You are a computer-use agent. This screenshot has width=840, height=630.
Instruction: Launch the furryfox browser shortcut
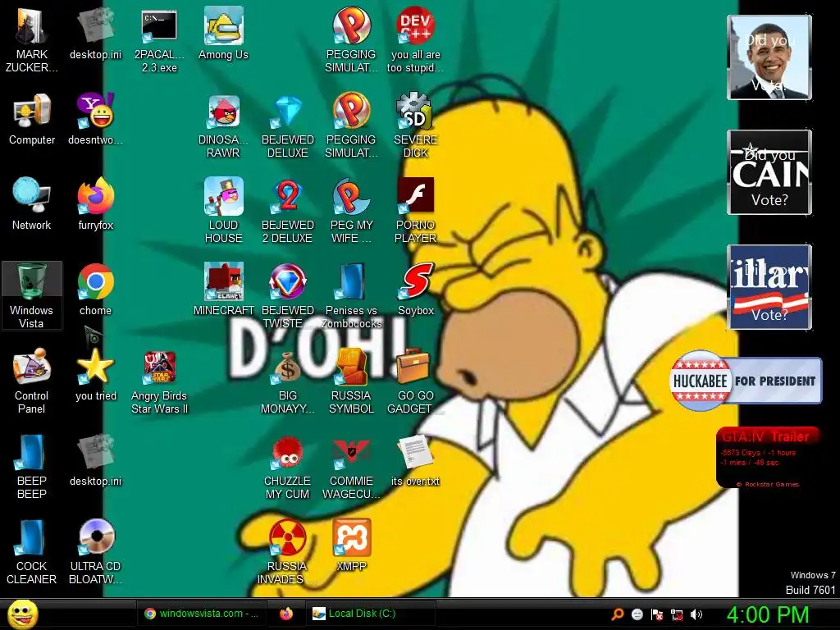95,203
